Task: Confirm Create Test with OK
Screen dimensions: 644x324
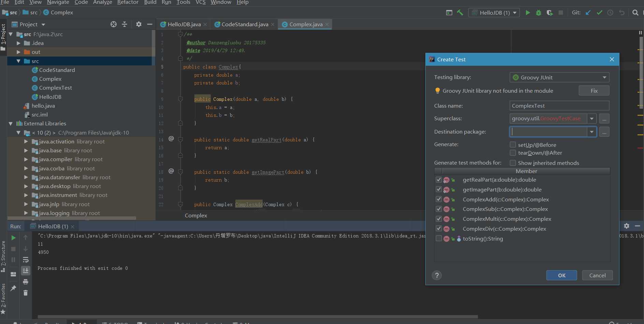Action: tap(561, 275)
